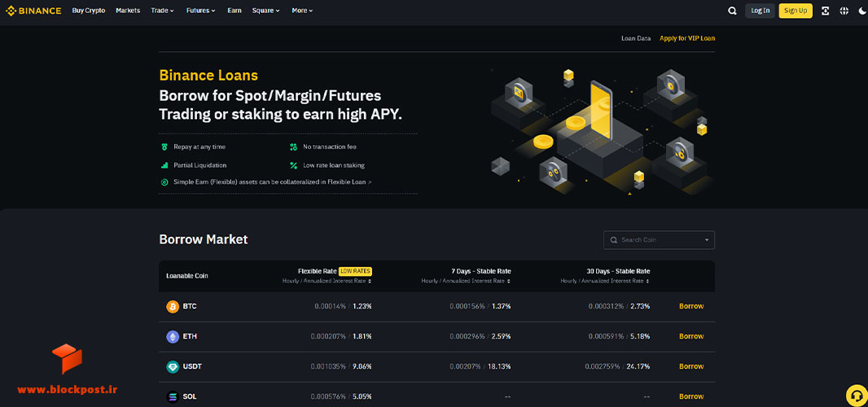Open the language globe icon
868x407 pixels.
coord(844,11)
